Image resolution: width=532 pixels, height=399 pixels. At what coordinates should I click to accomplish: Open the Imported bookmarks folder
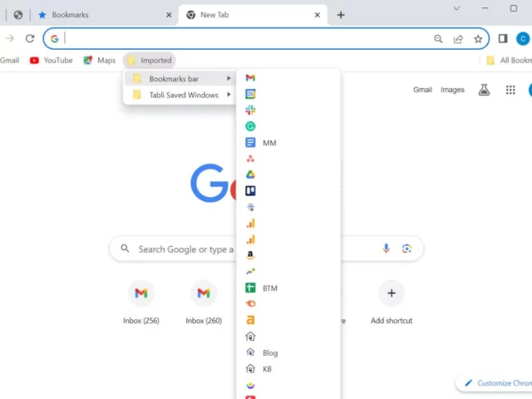point(150,61)
